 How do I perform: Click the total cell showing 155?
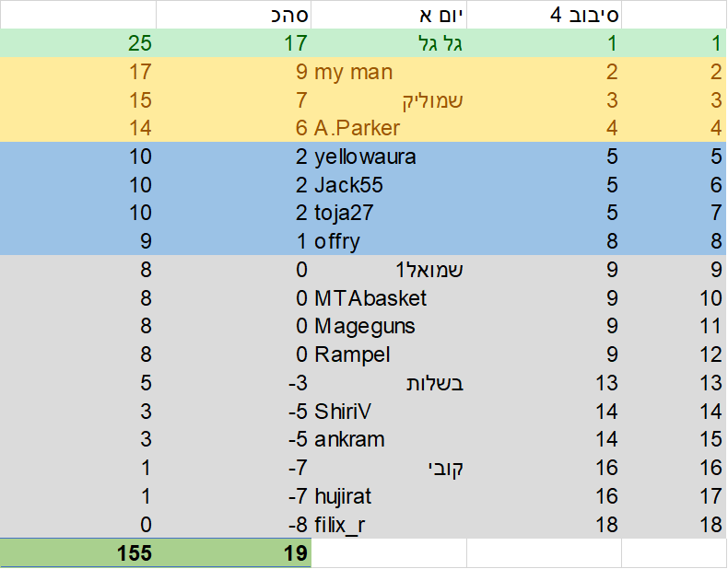pos(78,552)
